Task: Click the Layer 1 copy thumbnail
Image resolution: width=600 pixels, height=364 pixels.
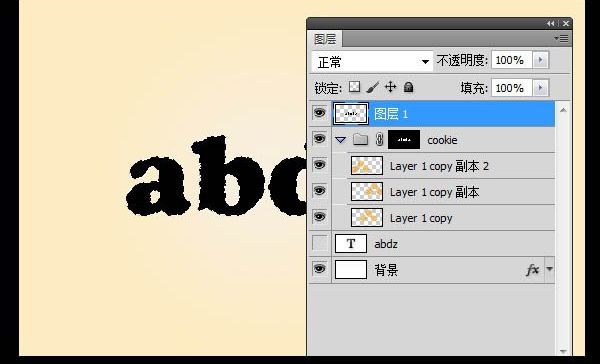Action: [x=367, y=217]
